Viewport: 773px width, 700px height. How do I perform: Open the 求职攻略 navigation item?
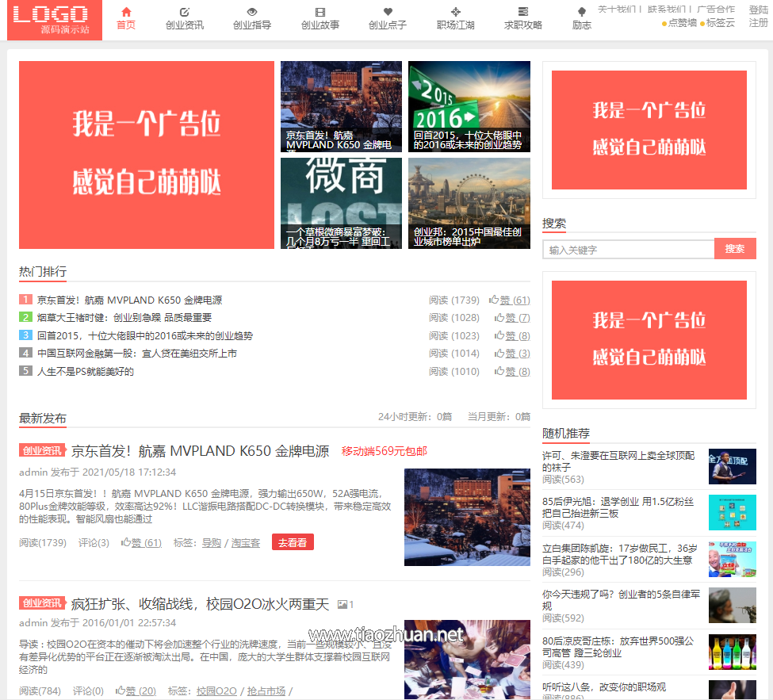[523, 25]
